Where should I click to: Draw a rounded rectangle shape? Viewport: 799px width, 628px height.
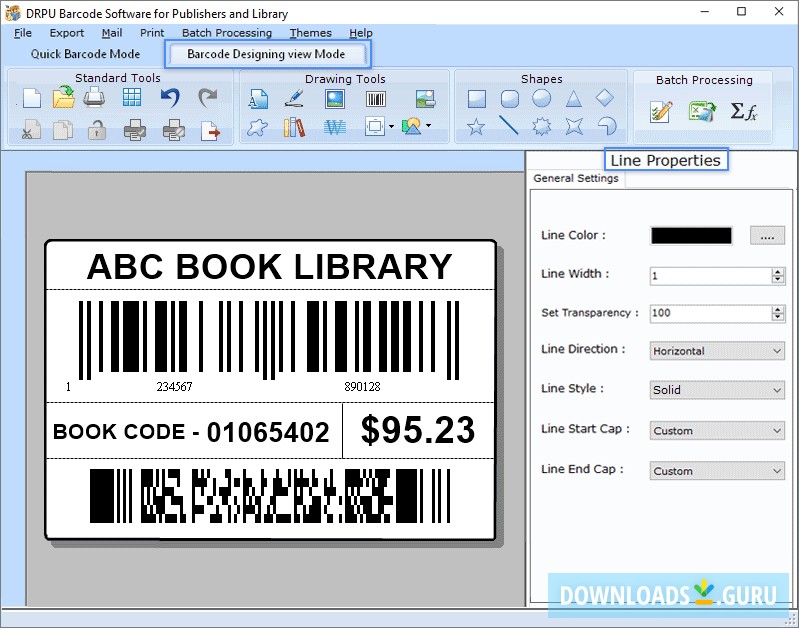(510, 98)
